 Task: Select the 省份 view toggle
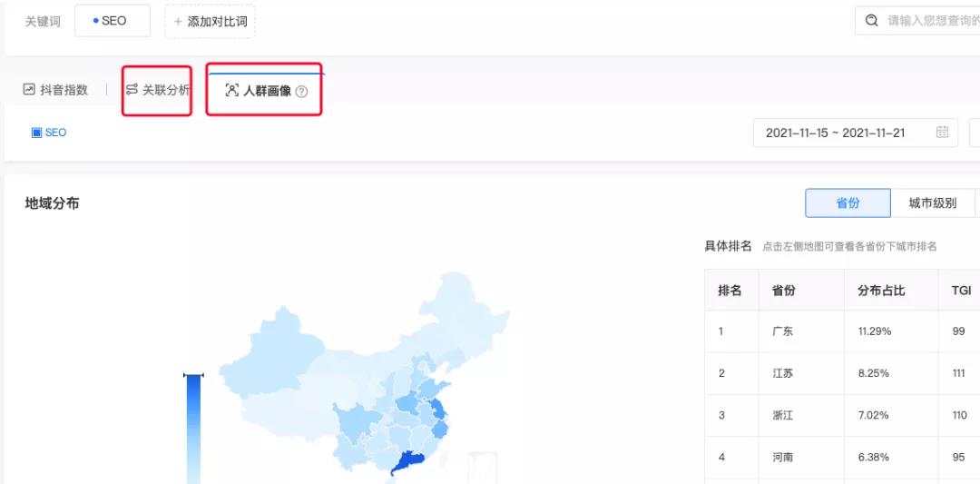point(848,203)
